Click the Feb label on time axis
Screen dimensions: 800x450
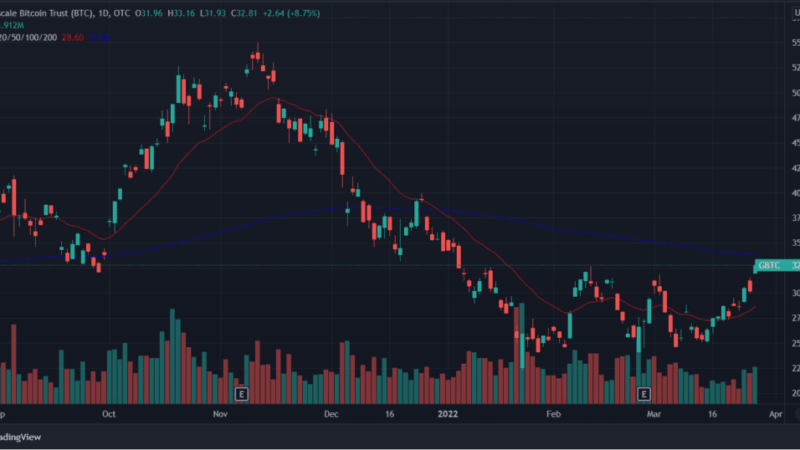(551, 413)
